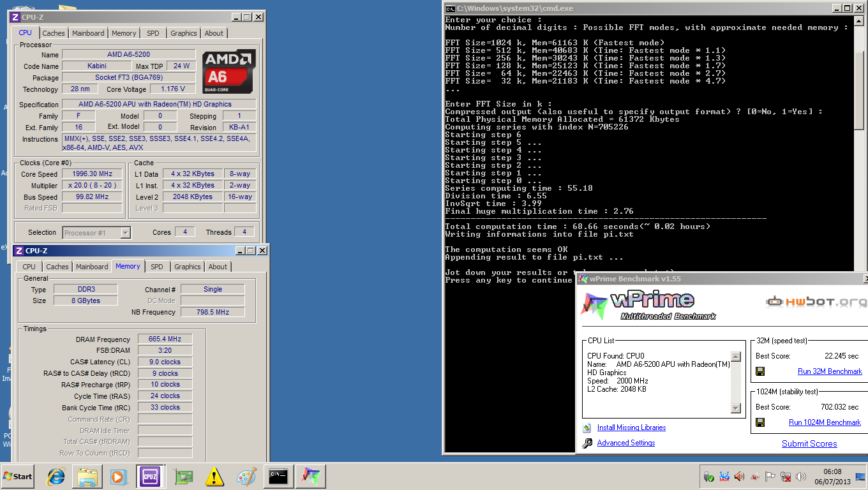The image size is (868, 490).
Task: Click Level 2 cache value 2048 KBytes
Action: (x=193, y=197)
